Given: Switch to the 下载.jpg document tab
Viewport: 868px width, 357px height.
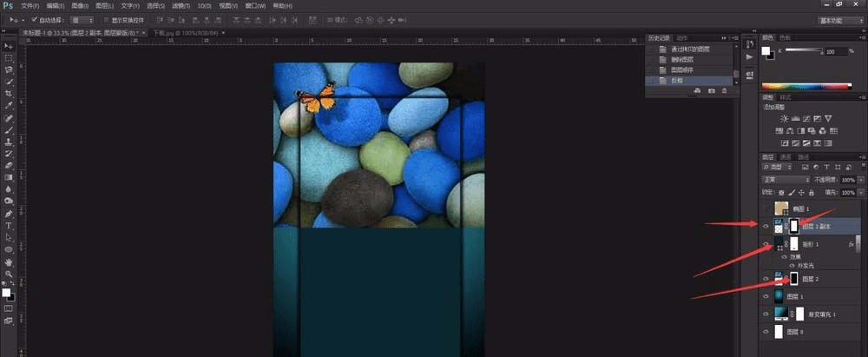Looking at the screenshot, I should (x=184, y=32).
